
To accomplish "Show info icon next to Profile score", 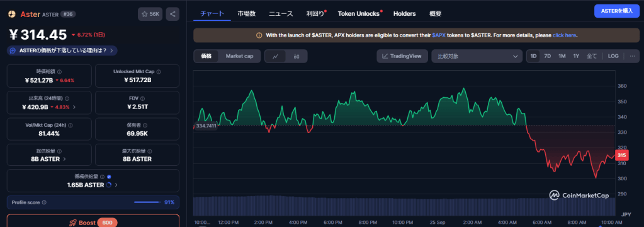I will (44, 202).
